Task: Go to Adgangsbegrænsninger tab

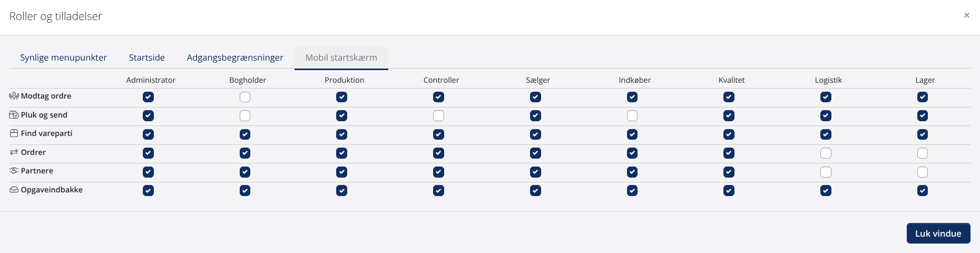Action: pos(235,57)
